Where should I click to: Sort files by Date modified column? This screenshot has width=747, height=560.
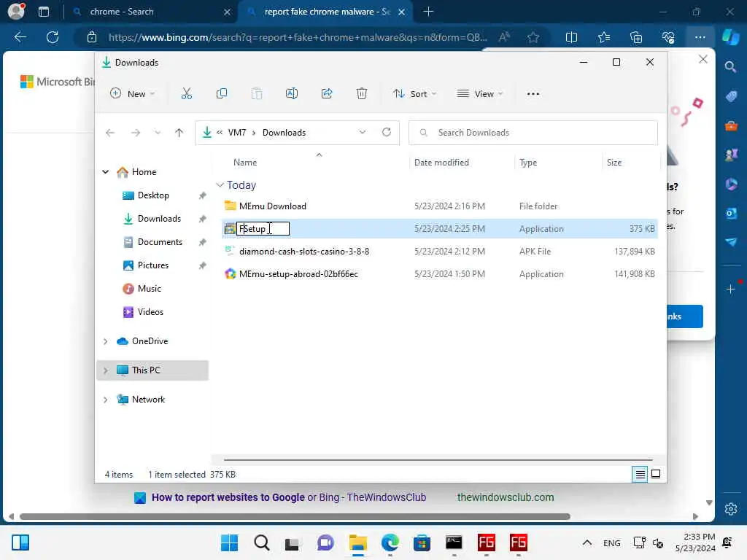441,163
